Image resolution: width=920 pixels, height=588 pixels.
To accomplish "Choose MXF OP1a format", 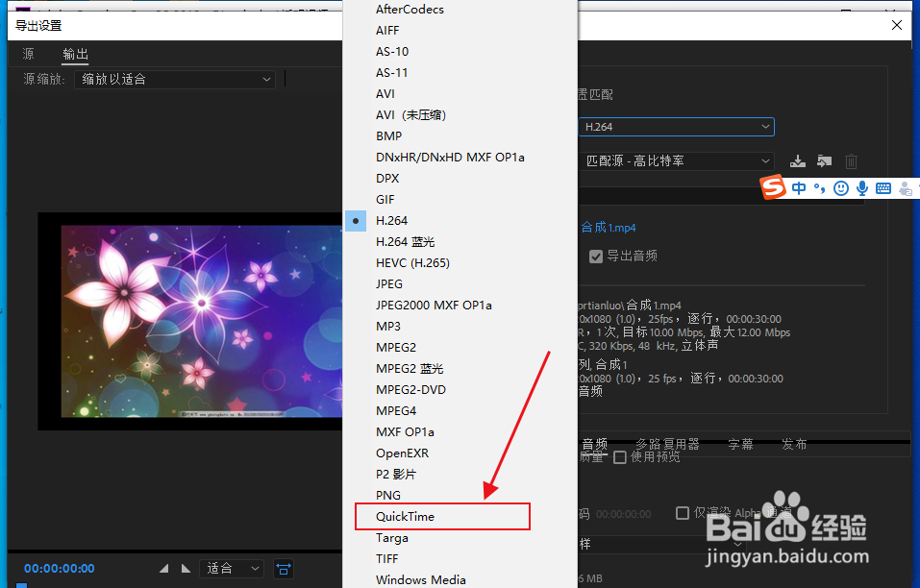I will 405,432.
